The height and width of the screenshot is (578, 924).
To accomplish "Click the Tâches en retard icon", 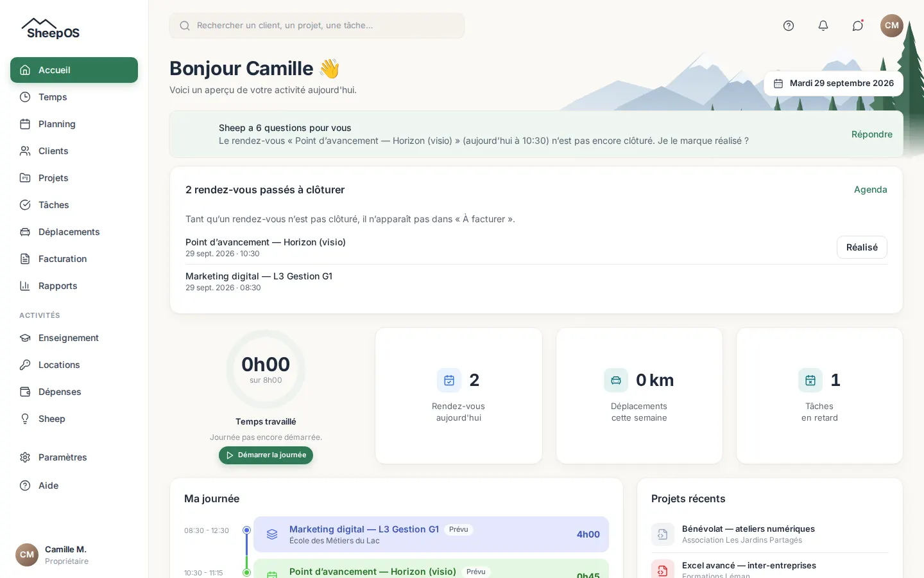I will (810, 380).
